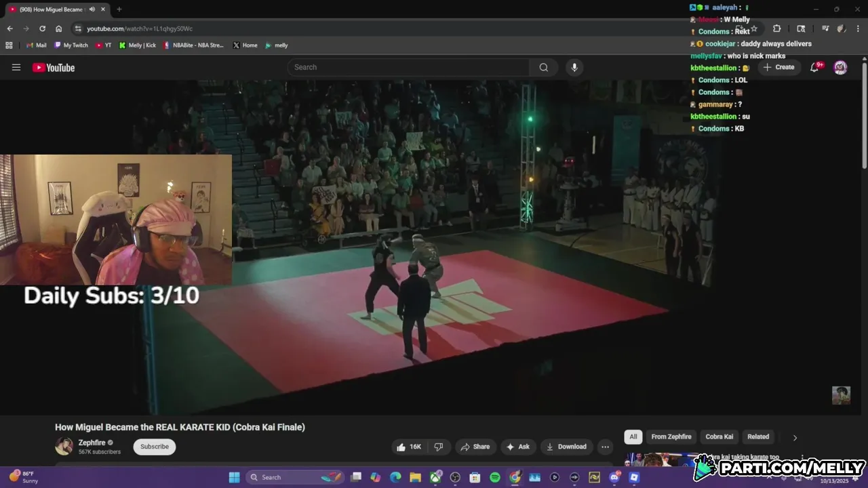868x488 pixels.
Task: Close the How Miguel Became tab
Action: 103,9
